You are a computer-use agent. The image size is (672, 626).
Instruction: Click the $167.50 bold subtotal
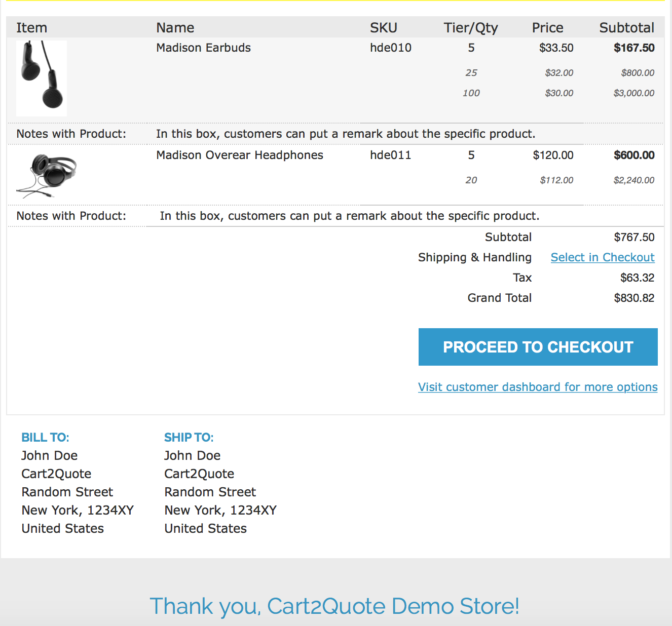[x=634, y=48]
